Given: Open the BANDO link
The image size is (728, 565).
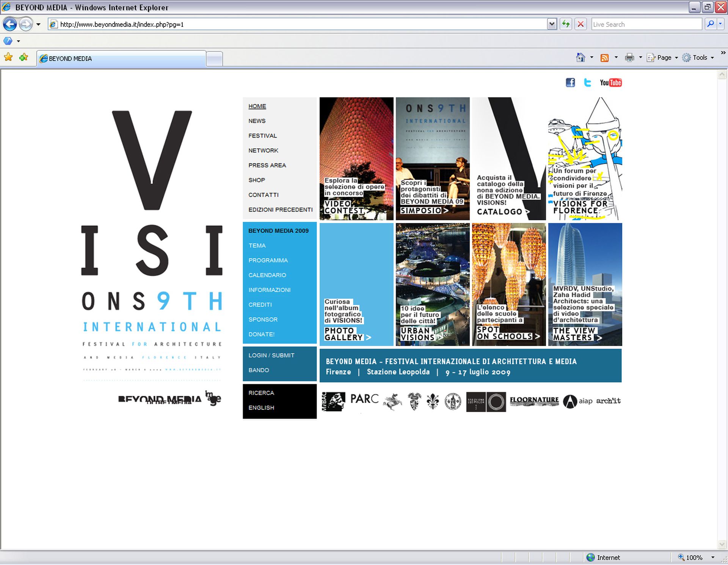Looking at the screenshot, I should pos(259,370).
